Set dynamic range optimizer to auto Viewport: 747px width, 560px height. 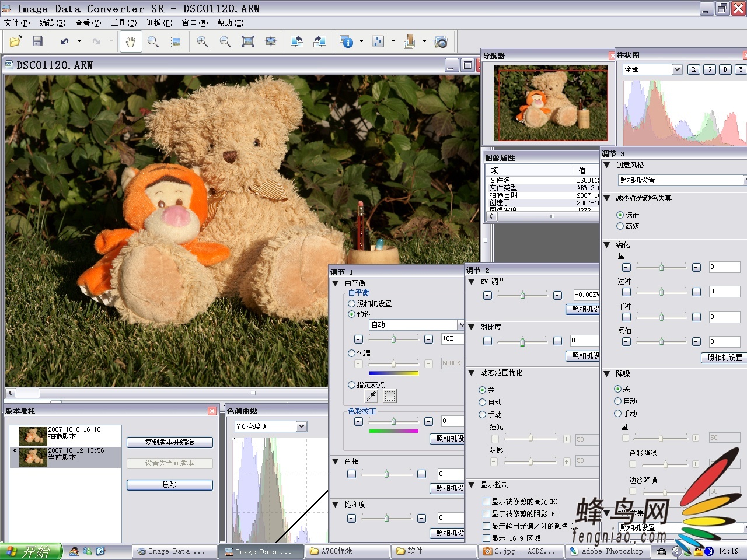(x=483, y=402)
